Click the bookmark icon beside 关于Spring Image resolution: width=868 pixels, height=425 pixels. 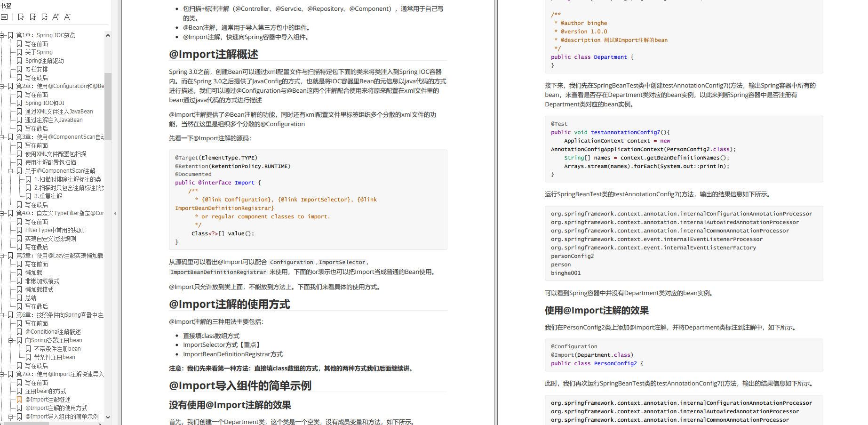[19, 52]
